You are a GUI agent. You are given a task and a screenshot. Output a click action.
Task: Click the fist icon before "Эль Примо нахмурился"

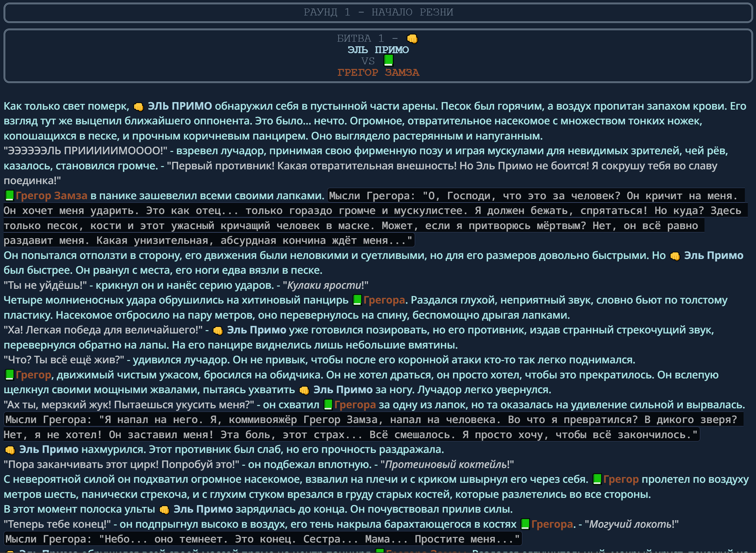(10, 450)
